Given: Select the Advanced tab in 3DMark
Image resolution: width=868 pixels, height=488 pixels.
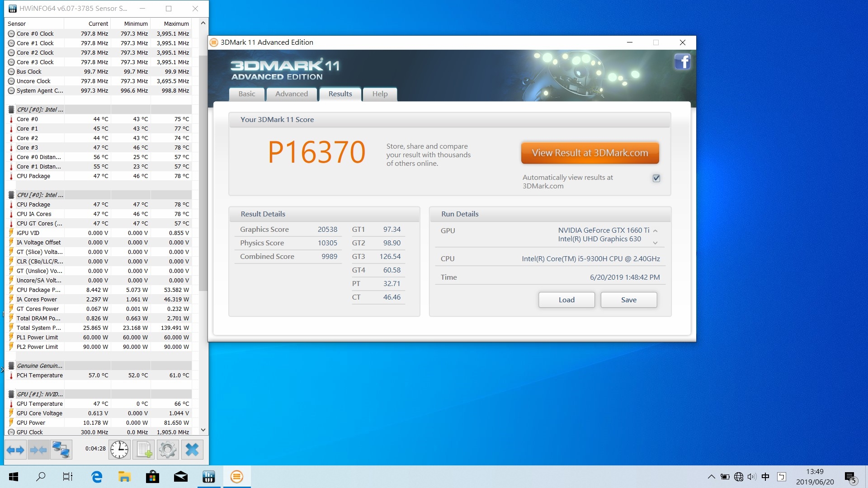Looking at the screenshot, I should 292,94.
